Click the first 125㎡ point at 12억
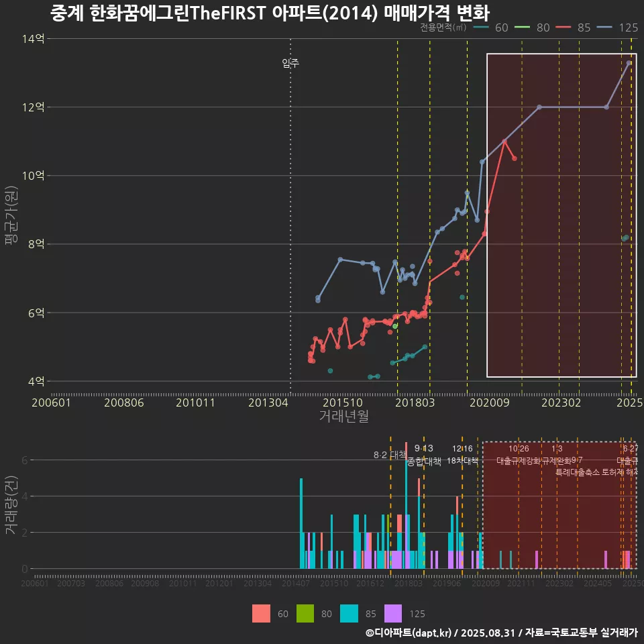Screen dimensions: 644x644 [x=539, y=107]
